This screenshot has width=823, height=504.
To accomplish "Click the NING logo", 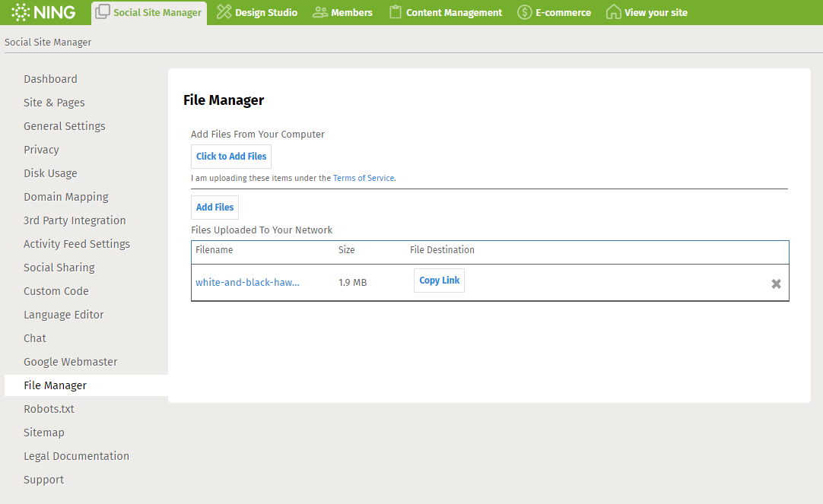I will point(43,12).
